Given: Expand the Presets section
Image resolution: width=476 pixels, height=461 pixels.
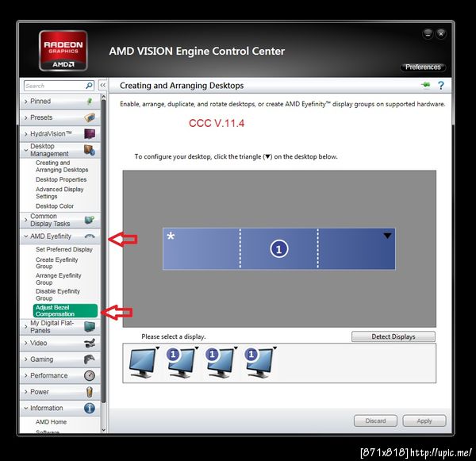Looking at the screenshot, I should 26,117.
